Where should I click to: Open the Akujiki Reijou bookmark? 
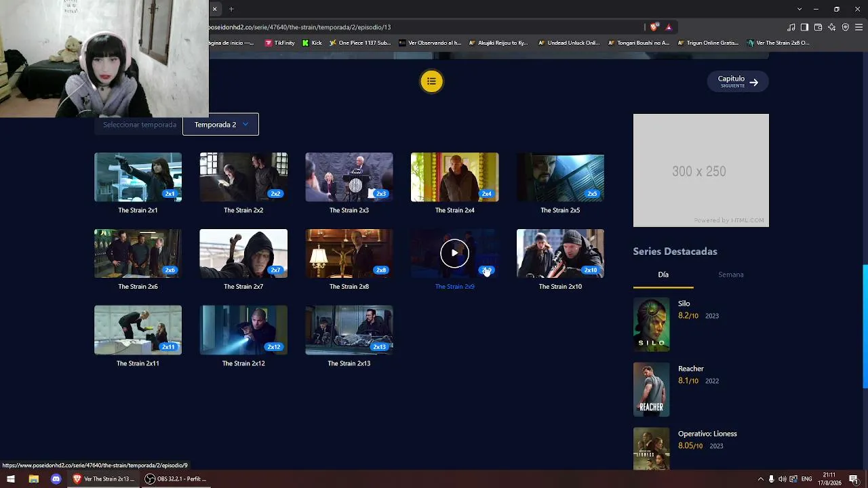(x=498, y=43)
